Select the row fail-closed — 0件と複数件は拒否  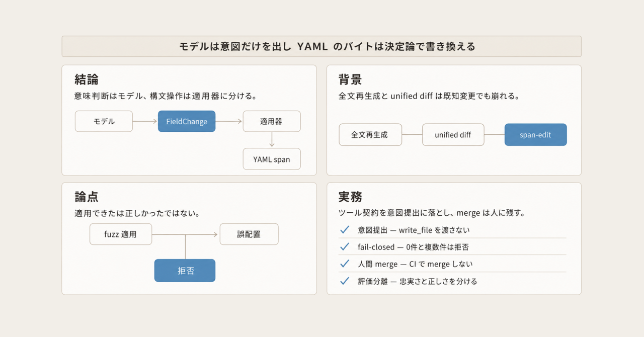coord(453,247)
